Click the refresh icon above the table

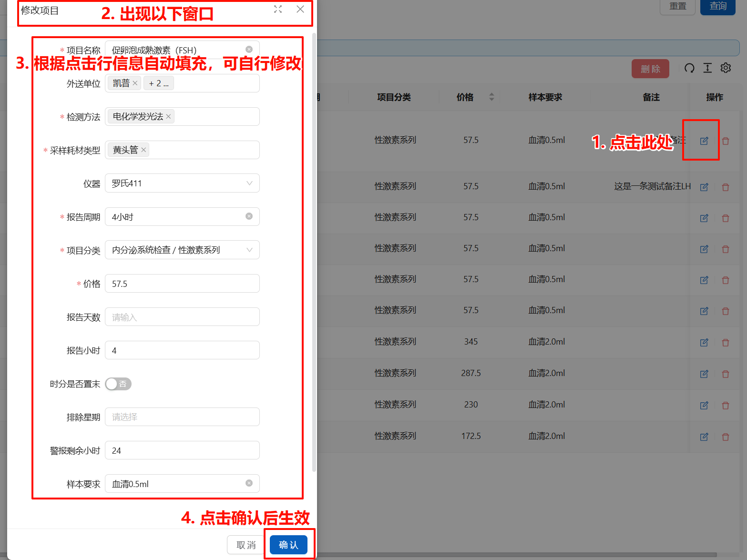tap(689, 68)
